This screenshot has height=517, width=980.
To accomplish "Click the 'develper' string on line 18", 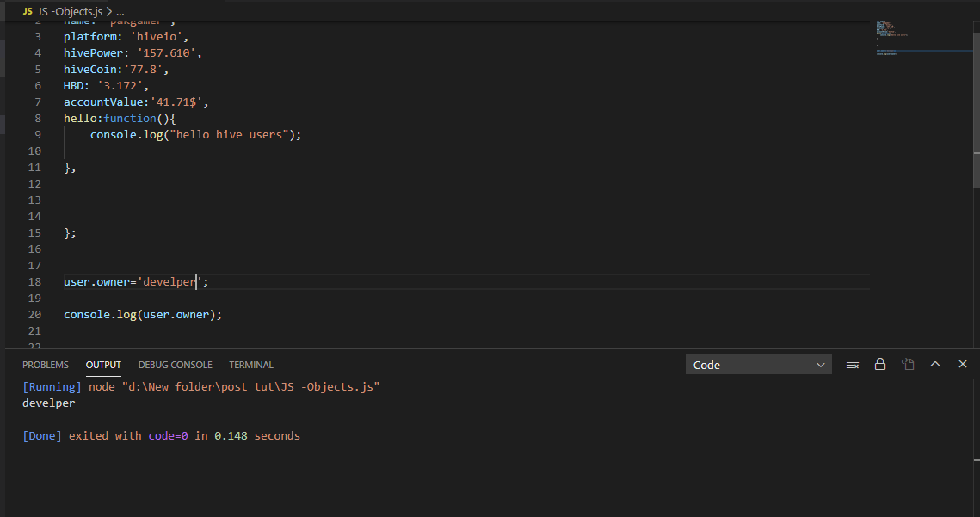I will pyautogui.click(x=169, y=282).
